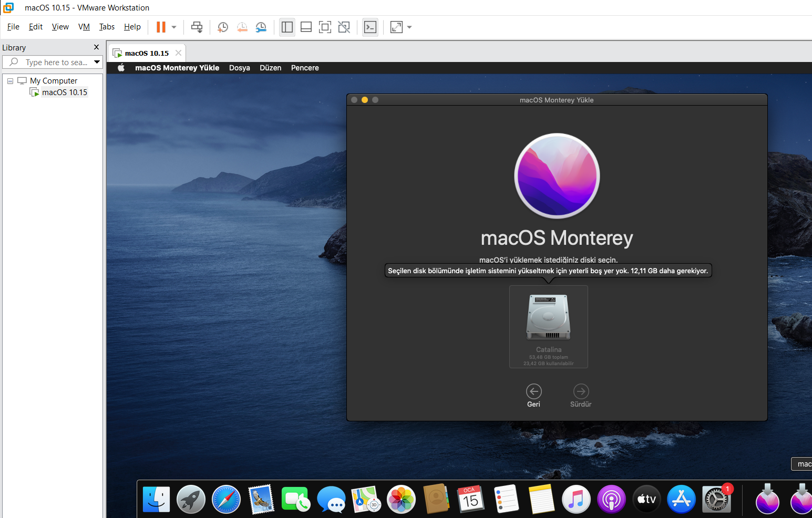Image resolution: width=812 pixels, height=518 pixels.
Task: Open Music from the dock
Action: pos(576,499)
